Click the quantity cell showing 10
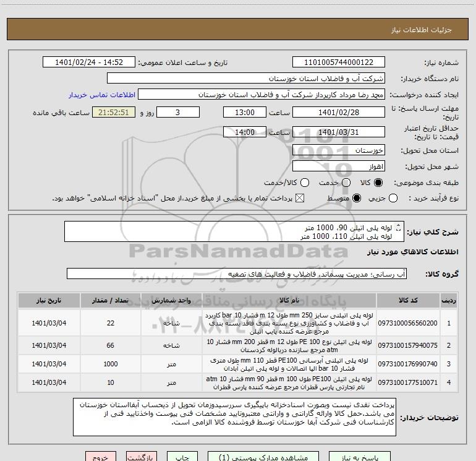Viewport: 476px width, 461px height. [x=110, y=382]
